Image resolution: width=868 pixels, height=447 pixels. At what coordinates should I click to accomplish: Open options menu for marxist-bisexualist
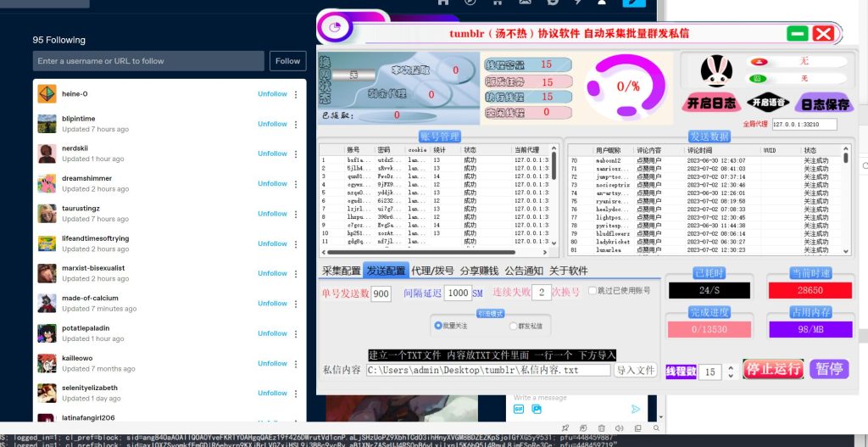(x=296, y=274)
